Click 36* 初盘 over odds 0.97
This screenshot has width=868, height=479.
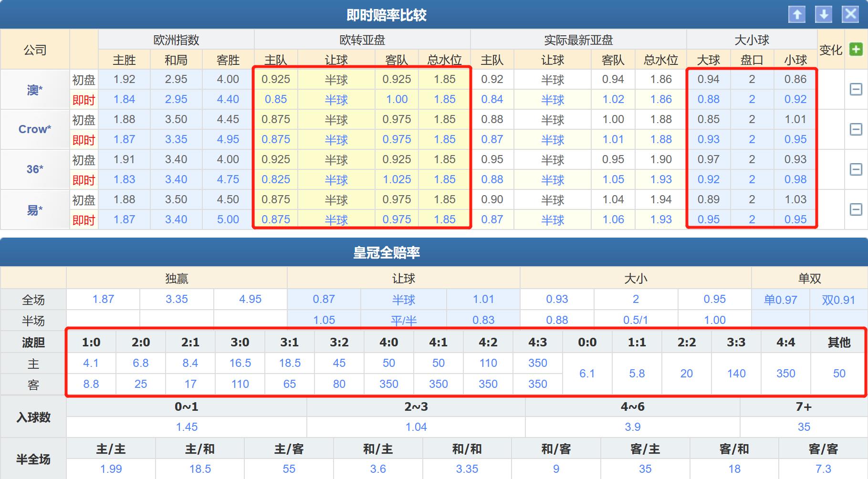click(709, 159)
